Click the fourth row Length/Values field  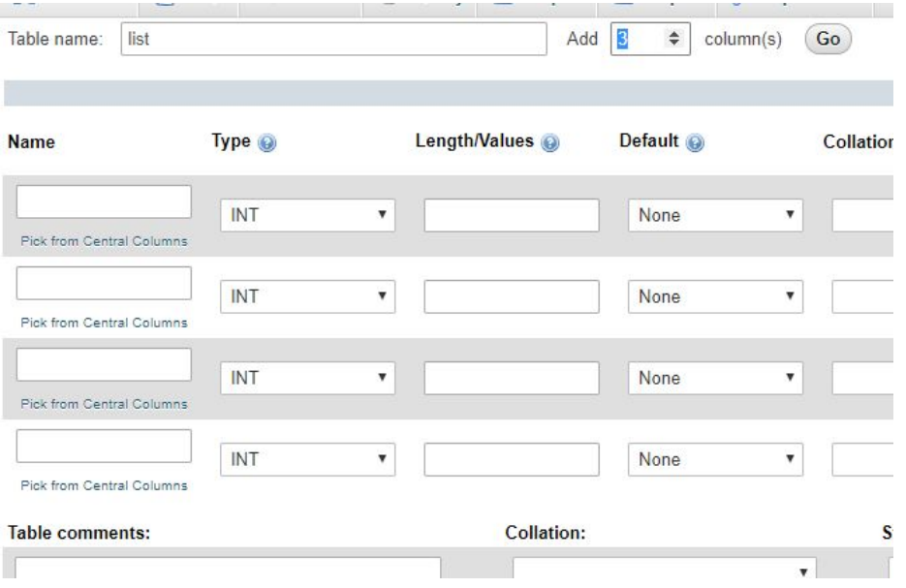(x=511, y=460)
